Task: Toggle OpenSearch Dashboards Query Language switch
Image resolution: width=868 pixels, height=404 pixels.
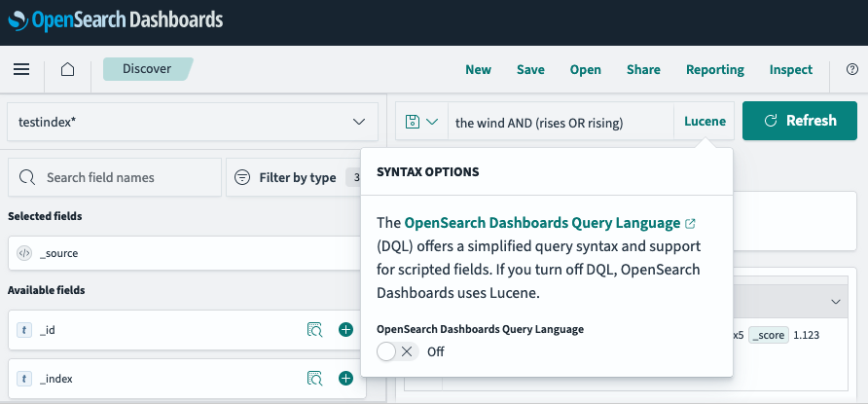Action: tap(398, 351)
